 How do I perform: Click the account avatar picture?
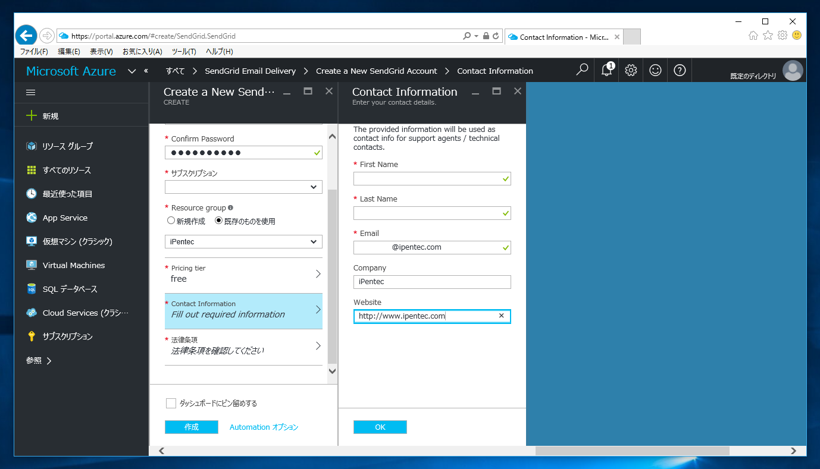[x=792, y=71]
